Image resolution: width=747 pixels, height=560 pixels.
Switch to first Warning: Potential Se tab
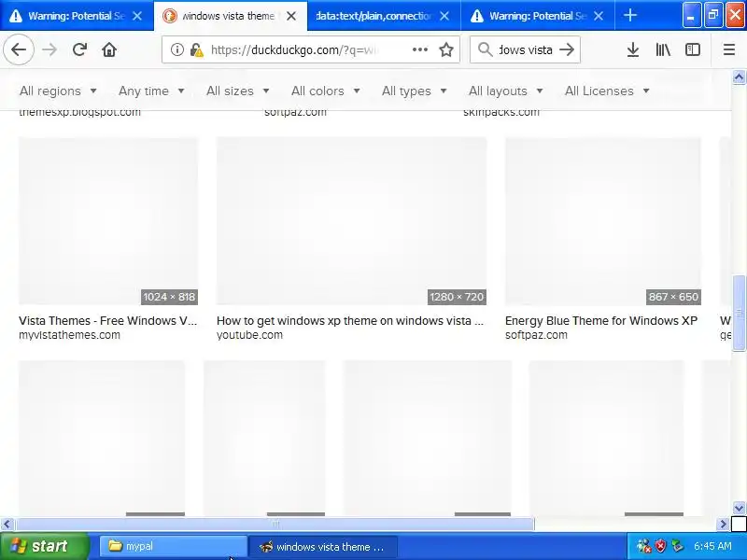point(77,16)
